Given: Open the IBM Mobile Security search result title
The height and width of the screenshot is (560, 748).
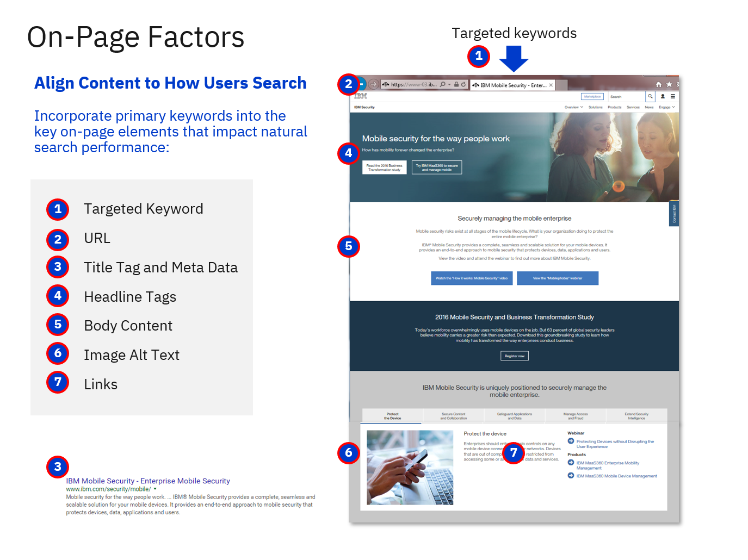Looking at the screenshot, I should [148, 481].
